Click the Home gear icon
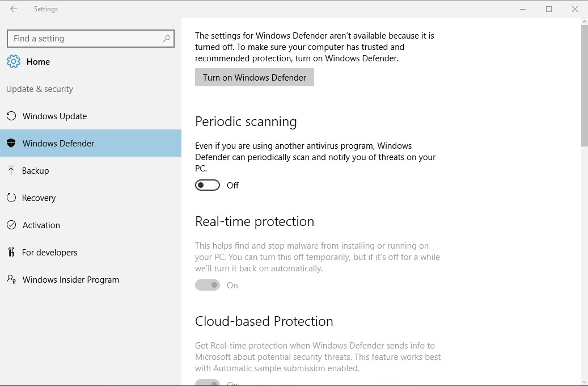The height and width of the screenshot is (386, 588). tap(14, 62)
